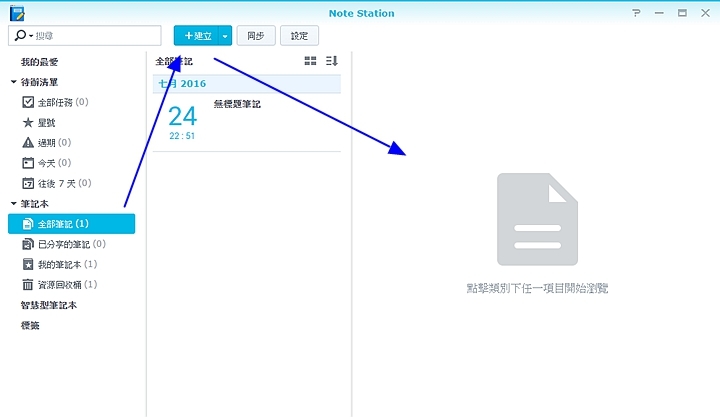Click the Note Station app icon
The height and width of the screenshot is (417, 720).
point(17,13)
